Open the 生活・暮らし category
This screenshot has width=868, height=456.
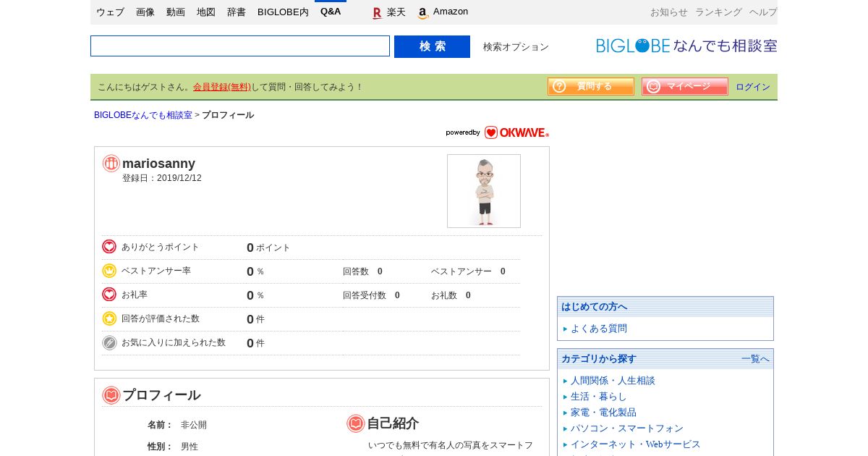(x=599, y=397)
